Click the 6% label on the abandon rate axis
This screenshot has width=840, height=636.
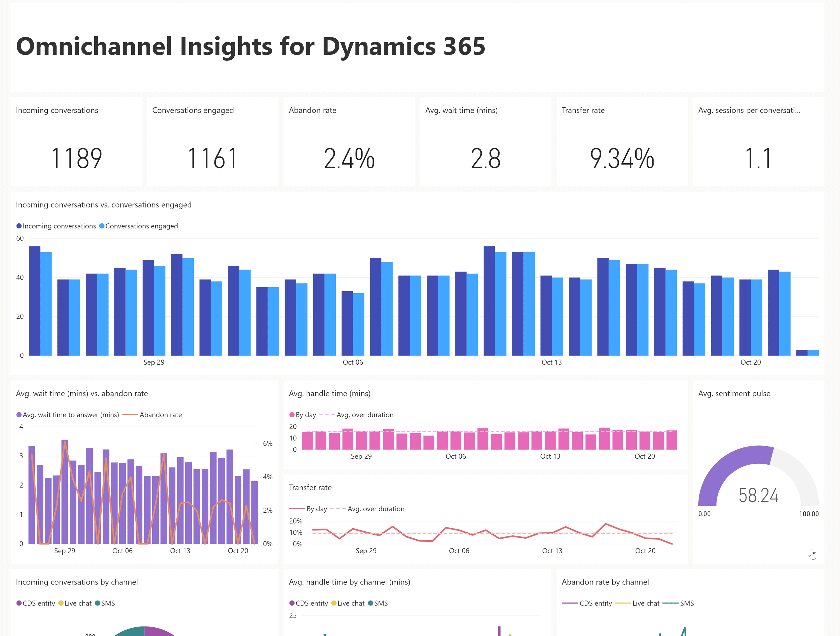(268, 443)
